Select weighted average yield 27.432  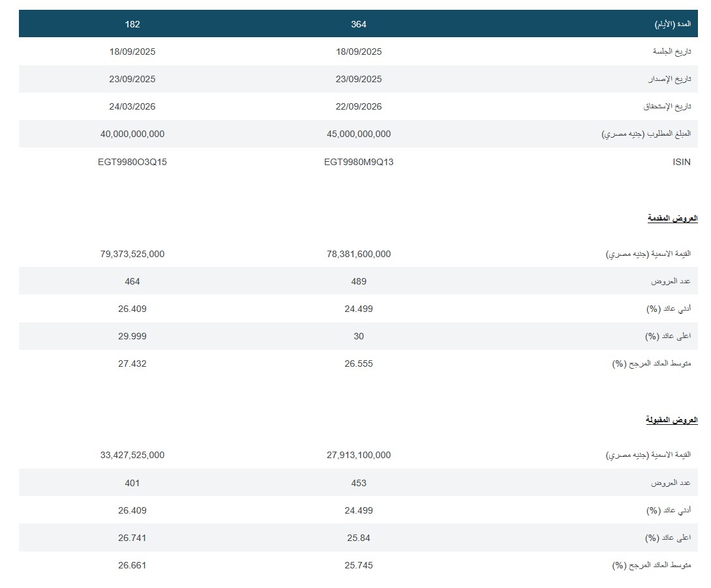click(132, 364)
